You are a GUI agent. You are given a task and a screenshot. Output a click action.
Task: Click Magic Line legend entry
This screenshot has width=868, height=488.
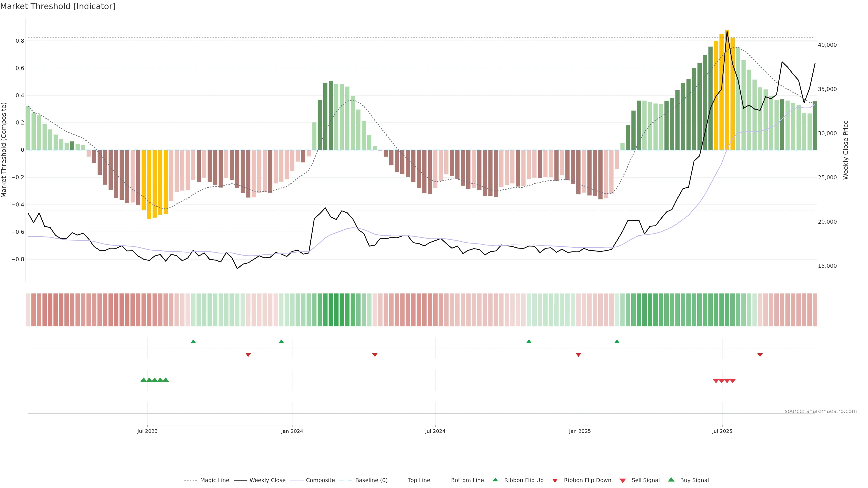pos(214,480)
